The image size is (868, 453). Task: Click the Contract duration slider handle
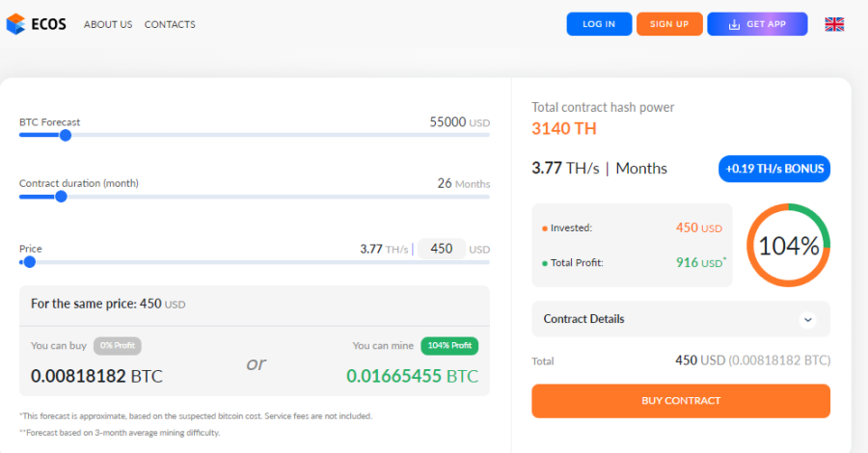pos(61,197)
